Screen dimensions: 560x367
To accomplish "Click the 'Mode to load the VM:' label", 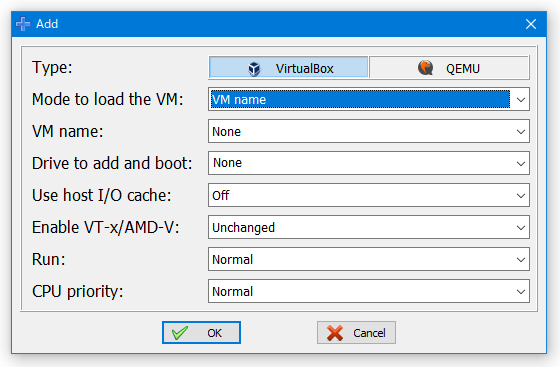I will coord(108,99).
